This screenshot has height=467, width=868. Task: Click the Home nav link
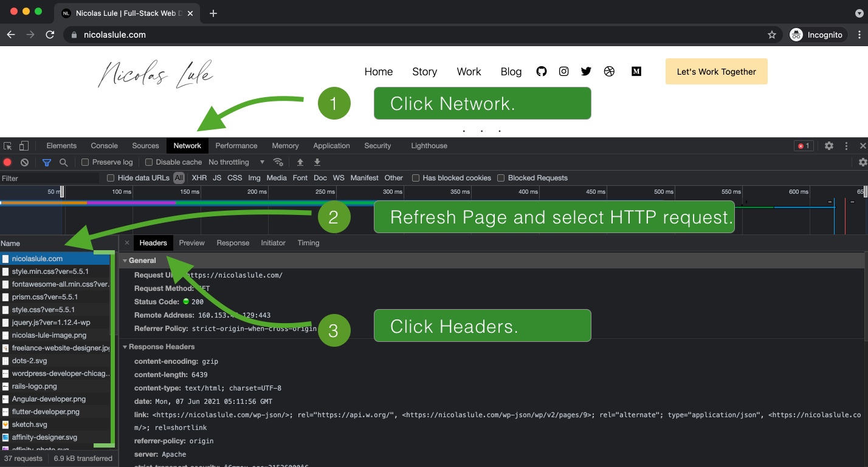379,72
